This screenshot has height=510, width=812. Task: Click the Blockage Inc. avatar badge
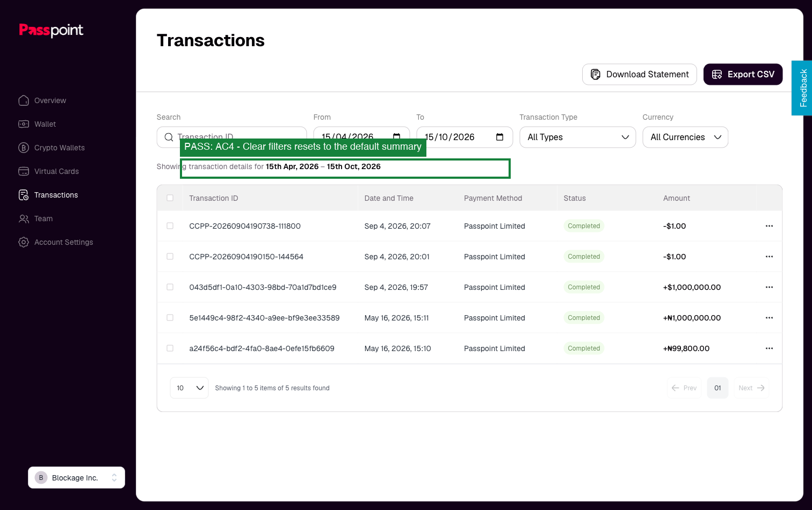tap(41, 478)
